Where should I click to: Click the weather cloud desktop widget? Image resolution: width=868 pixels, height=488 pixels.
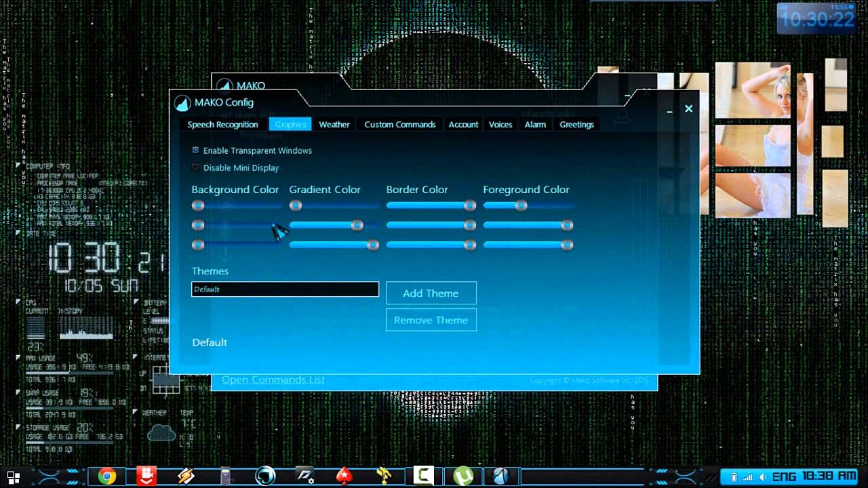tap(161, 432)
